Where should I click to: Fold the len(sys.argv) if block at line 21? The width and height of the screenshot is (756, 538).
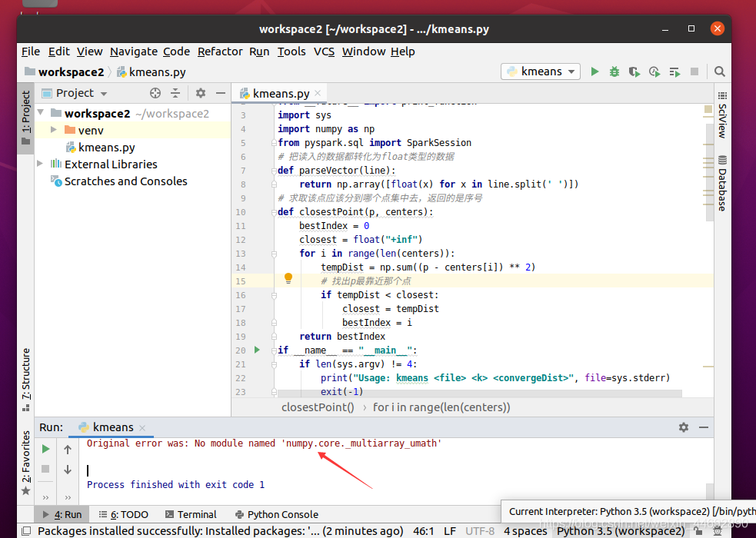tap(274, 364)
